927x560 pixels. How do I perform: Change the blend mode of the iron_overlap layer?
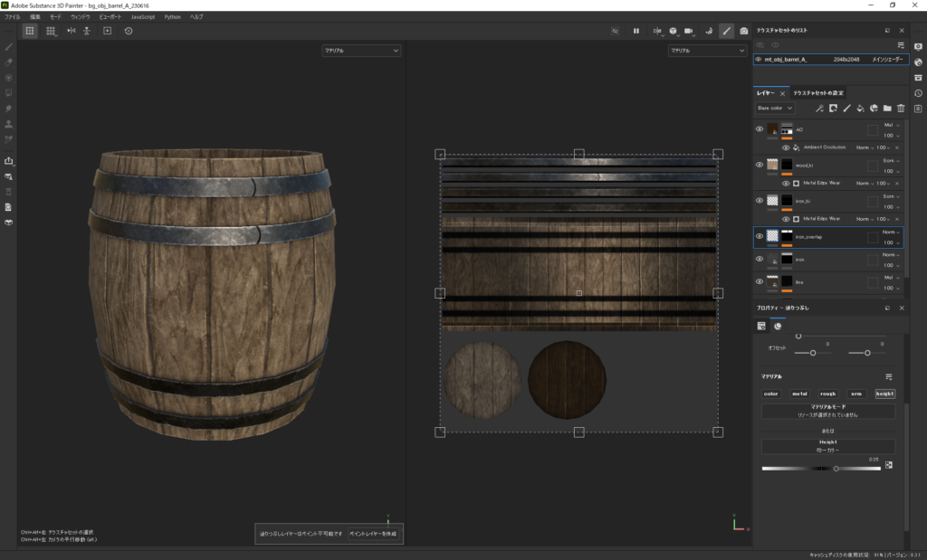click(890, 233)
